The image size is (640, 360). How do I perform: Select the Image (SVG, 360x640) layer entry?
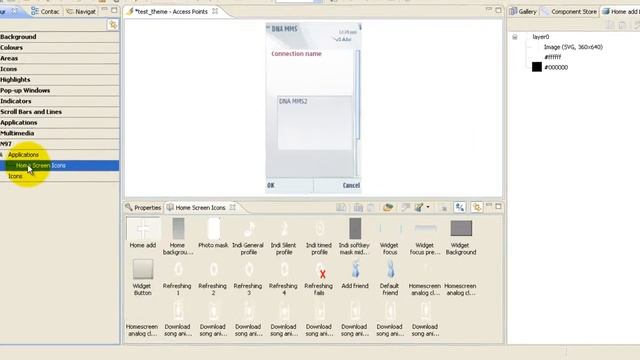coord(573,47)
